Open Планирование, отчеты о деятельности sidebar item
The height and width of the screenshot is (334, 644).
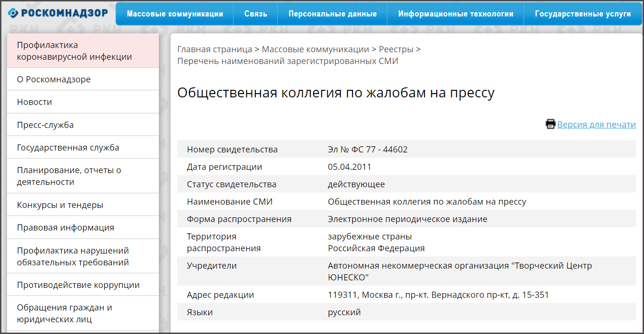coord(83,176)
